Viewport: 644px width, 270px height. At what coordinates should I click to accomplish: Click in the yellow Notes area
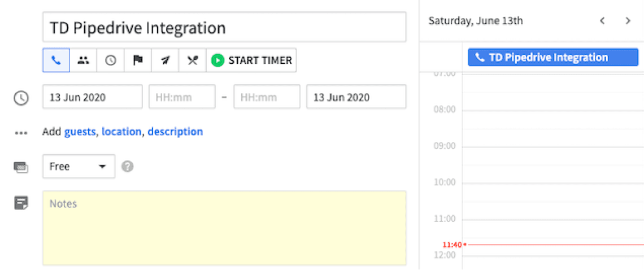pyautogui.click(x=224, y=228)
